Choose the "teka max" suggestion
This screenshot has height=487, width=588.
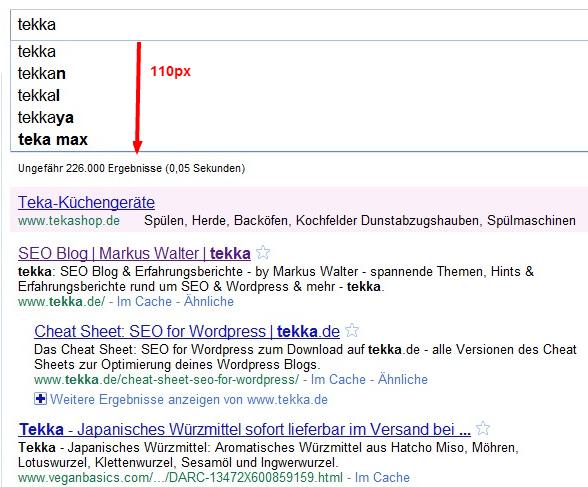299,139
